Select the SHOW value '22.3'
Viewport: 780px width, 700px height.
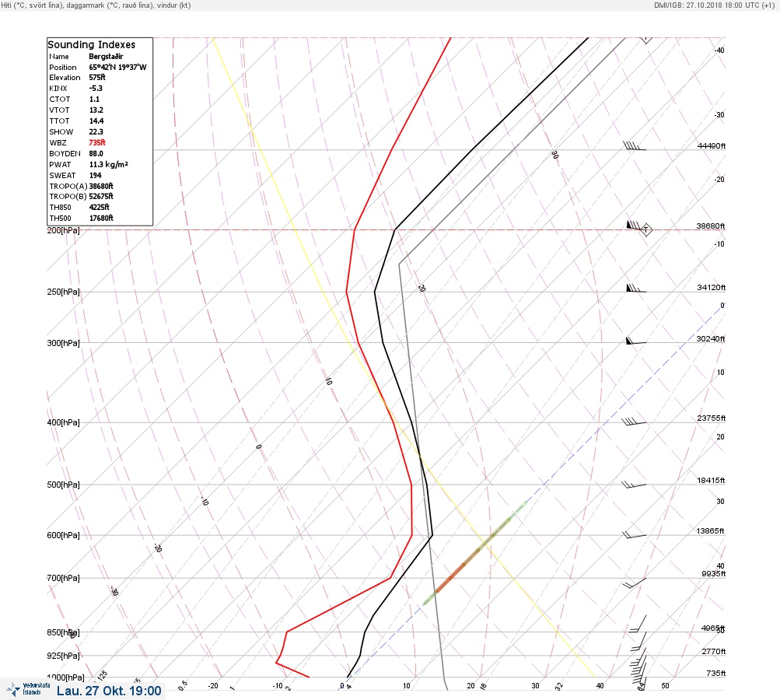[x=96, y=132]
